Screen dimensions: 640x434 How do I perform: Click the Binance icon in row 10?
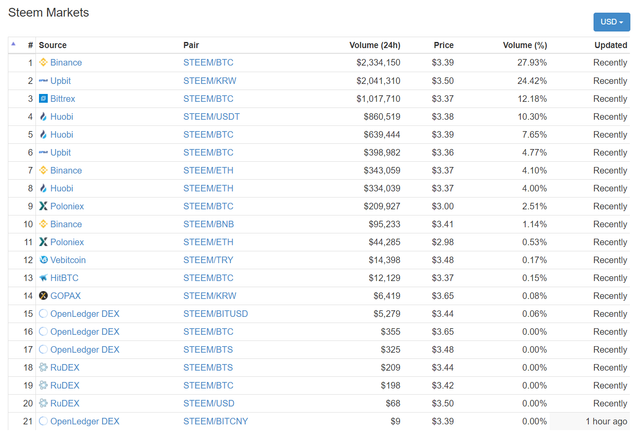pyautogui.click(x=43, y=224)
